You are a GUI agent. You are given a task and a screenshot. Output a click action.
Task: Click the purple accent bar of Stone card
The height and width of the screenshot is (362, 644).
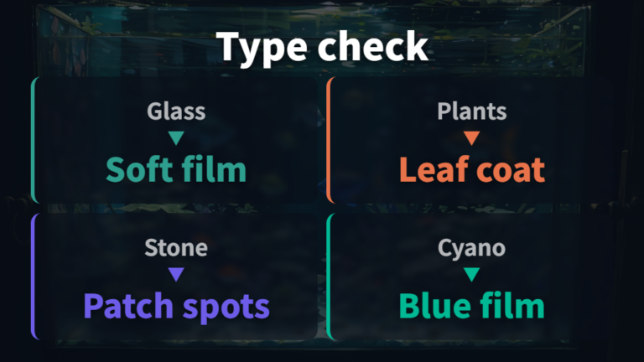click(34, 277)
